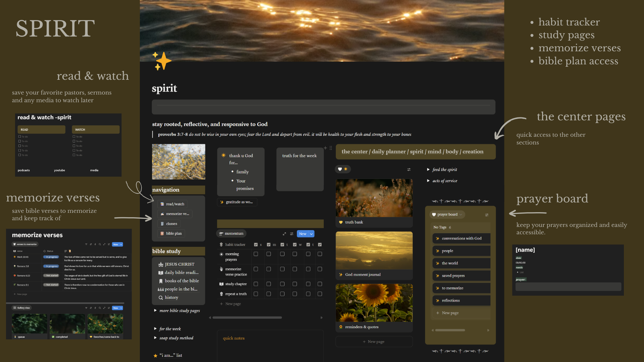Open the New button dropdown arrow
Image resolution: width=644 pixels, height=362 pixels.
pyautogui.click(x=311, y=234)
